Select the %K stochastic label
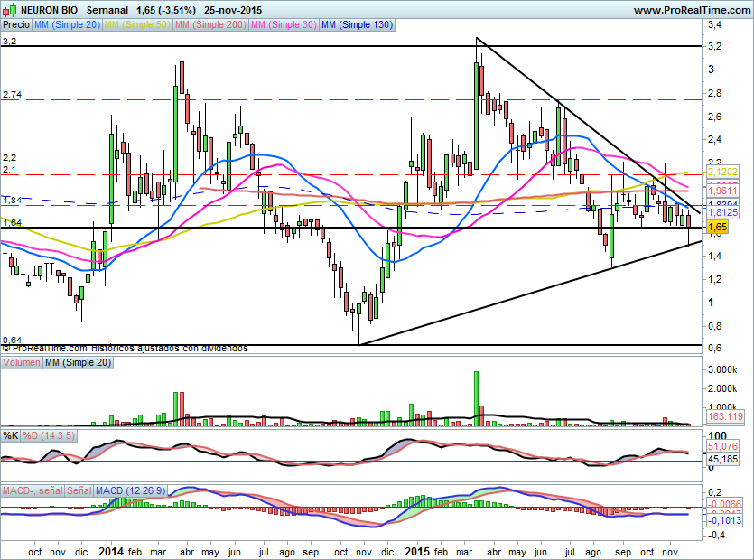Viewport: 754px width, 560px height. pyautogui.click(x=11, y=435)
